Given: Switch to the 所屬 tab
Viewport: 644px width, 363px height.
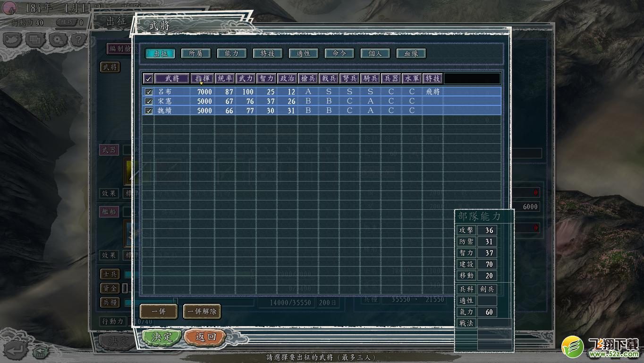Looking at the screenshot, I should tap(196, 53).
